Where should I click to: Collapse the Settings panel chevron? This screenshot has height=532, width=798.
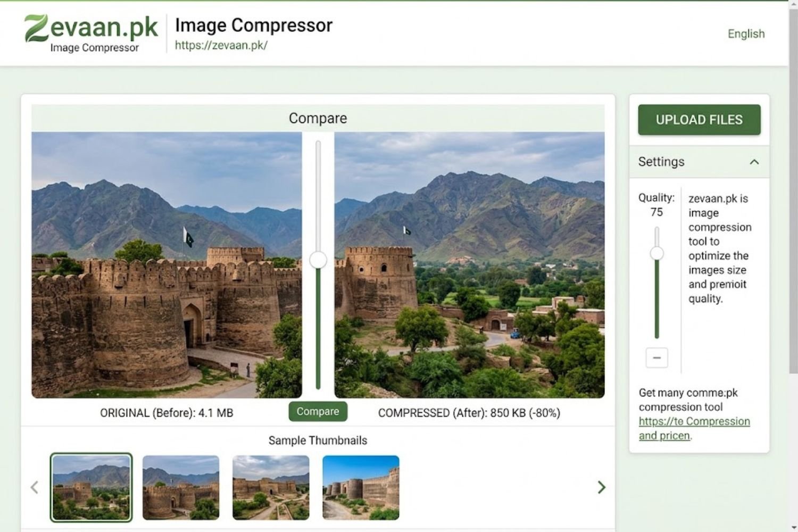coord(754,162)
